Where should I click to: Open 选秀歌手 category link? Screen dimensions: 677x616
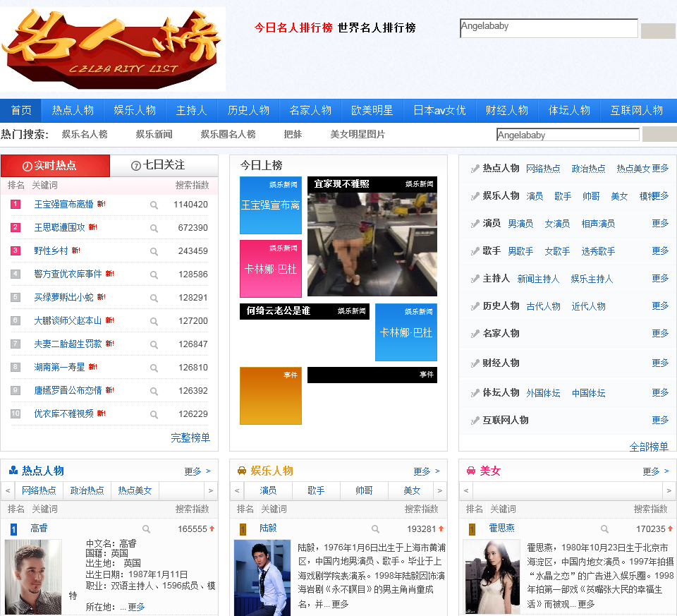tap(598, 251)
